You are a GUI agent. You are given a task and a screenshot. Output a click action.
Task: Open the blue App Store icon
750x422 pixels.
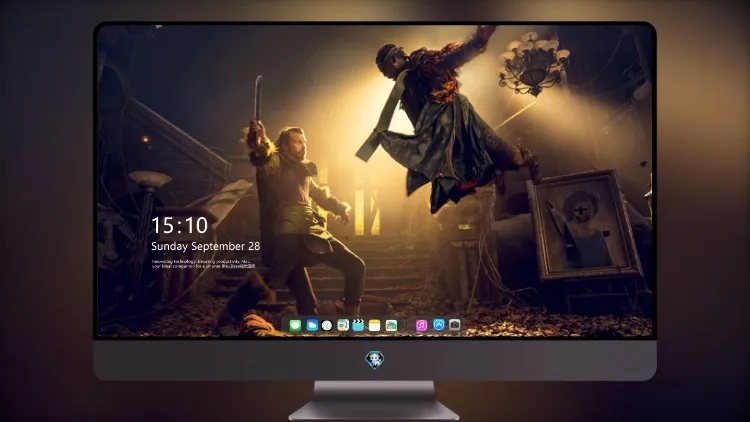439,325
